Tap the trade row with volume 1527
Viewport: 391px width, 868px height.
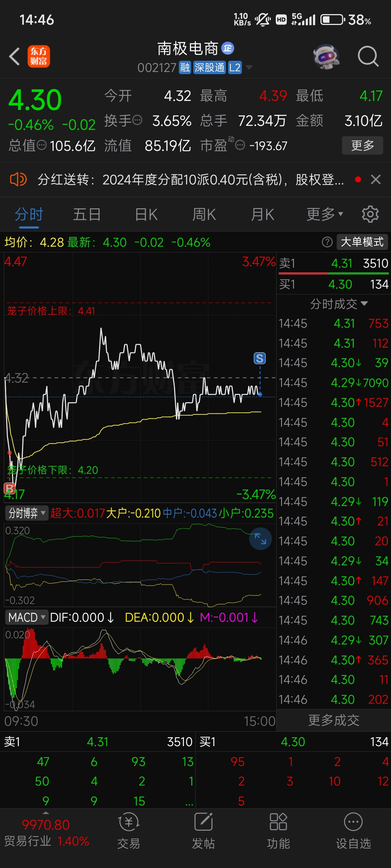[x=333, y=403]
